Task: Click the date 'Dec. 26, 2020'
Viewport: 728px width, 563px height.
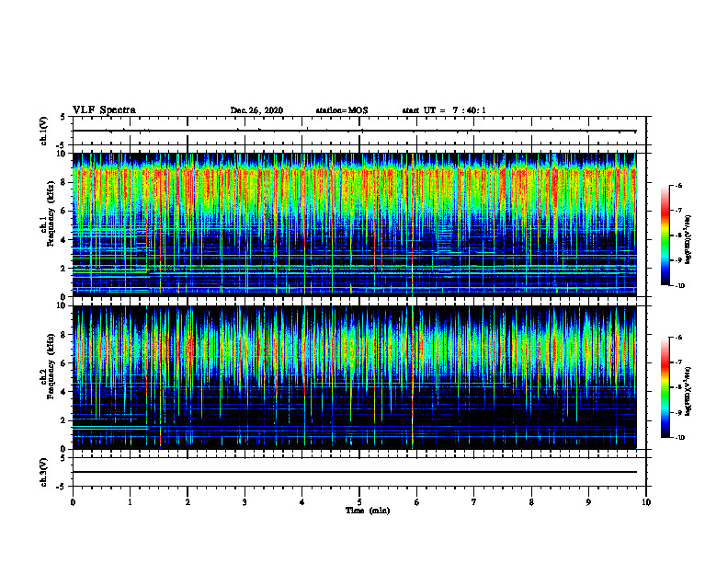Action: click(256, 110)
